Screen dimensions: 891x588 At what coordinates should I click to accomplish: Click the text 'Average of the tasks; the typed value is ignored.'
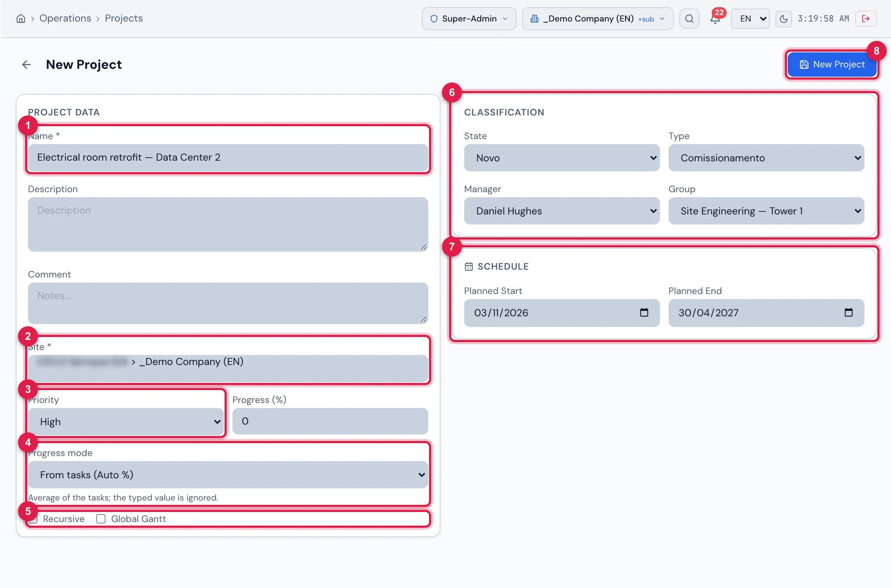click(x=123, y=497)
